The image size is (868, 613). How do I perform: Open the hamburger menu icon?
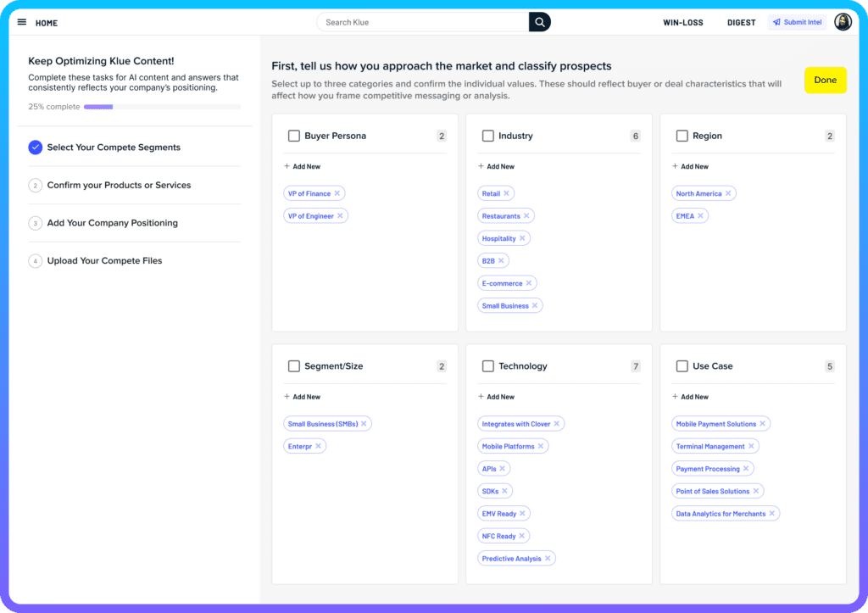pyautogui.click(x=22, y=22)
